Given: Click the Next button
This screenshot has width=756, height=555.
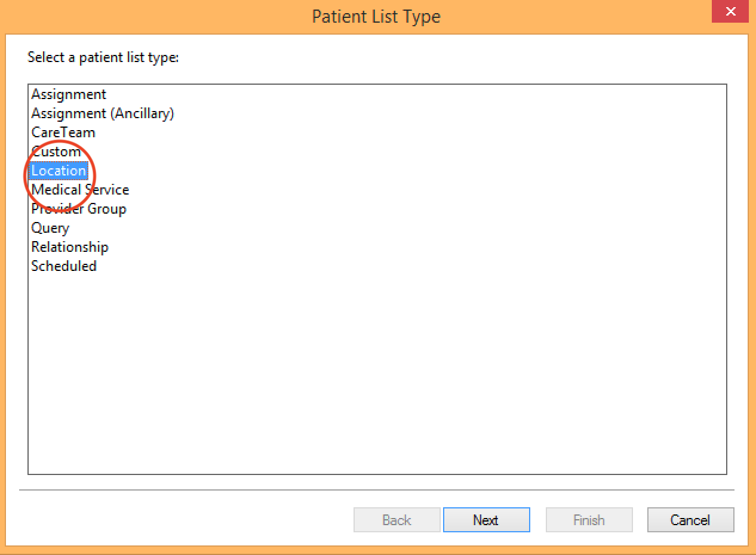Looking at the screenshot, I should [486, 520].
